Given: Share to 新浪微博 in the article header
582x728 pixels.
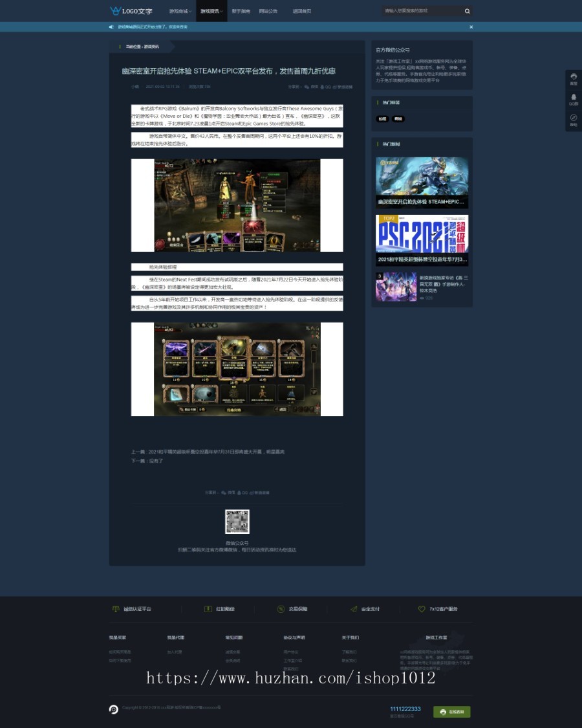Looking at the screenshot, I should [x=343, y=87].
